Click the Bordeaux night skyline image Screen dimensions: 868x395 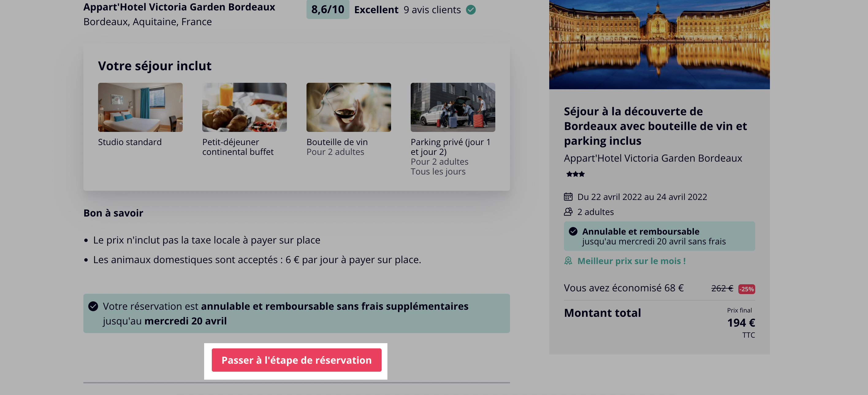[659, 44]
